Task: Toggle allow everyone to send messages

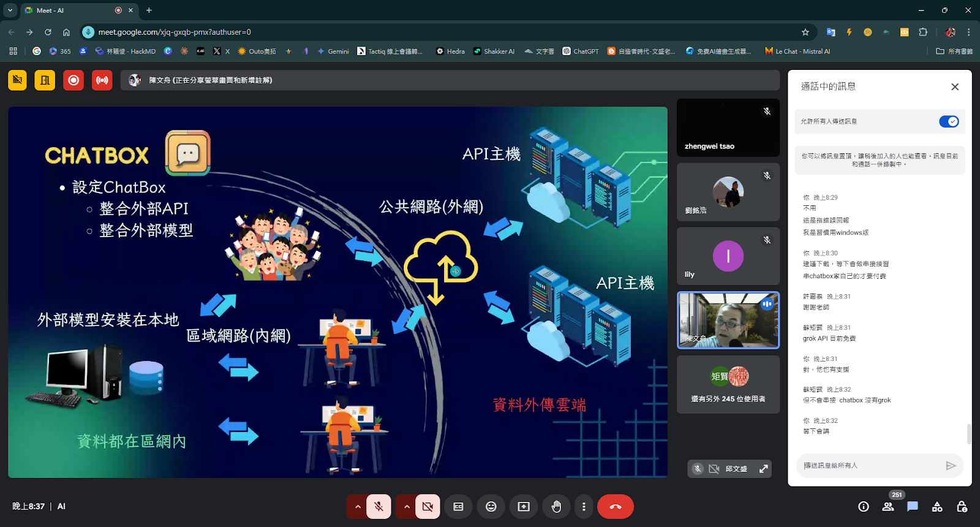Action: [949, 121]
